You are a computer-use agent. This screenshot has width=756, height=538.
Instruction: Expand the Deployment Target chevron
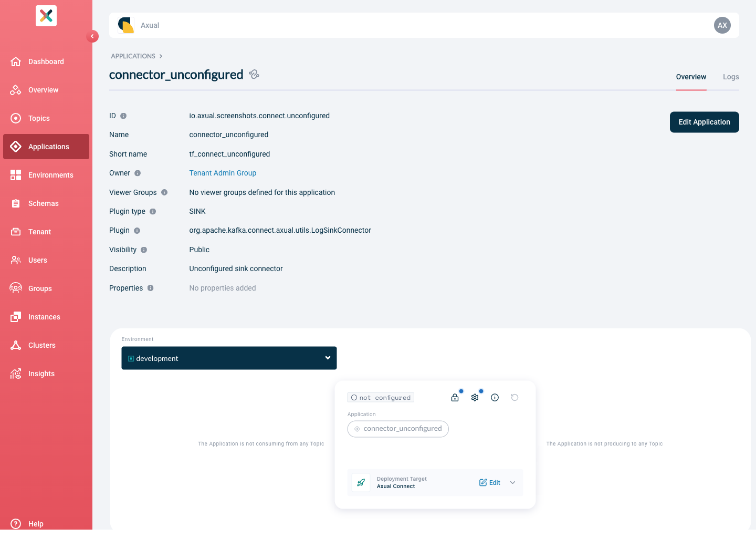[513, 482]
